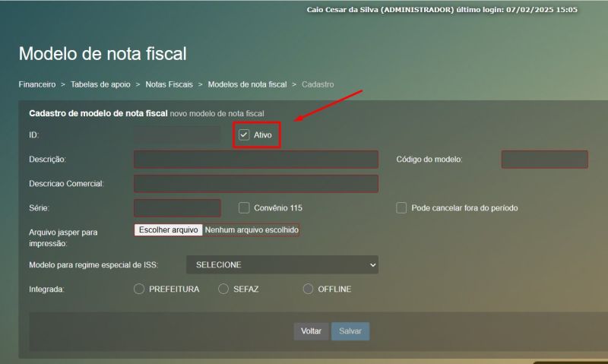This screenshot has height=364, width=608.
Task: Check the Ativo checkbox
Action: tap(244, 135)
